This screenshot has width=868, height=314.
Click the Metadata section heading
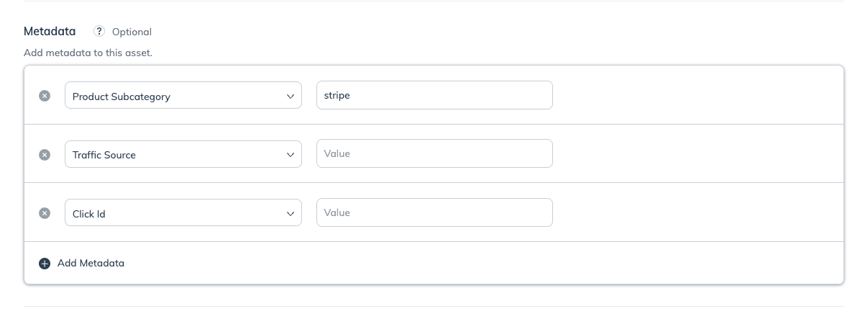click(50, 31)
